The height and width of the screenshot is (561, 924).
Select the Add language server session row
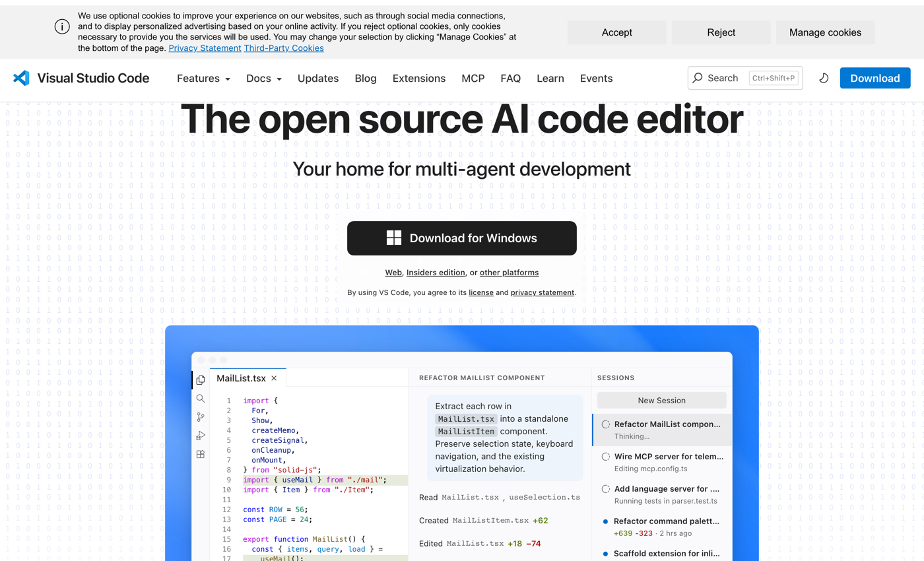pos(662,494)
